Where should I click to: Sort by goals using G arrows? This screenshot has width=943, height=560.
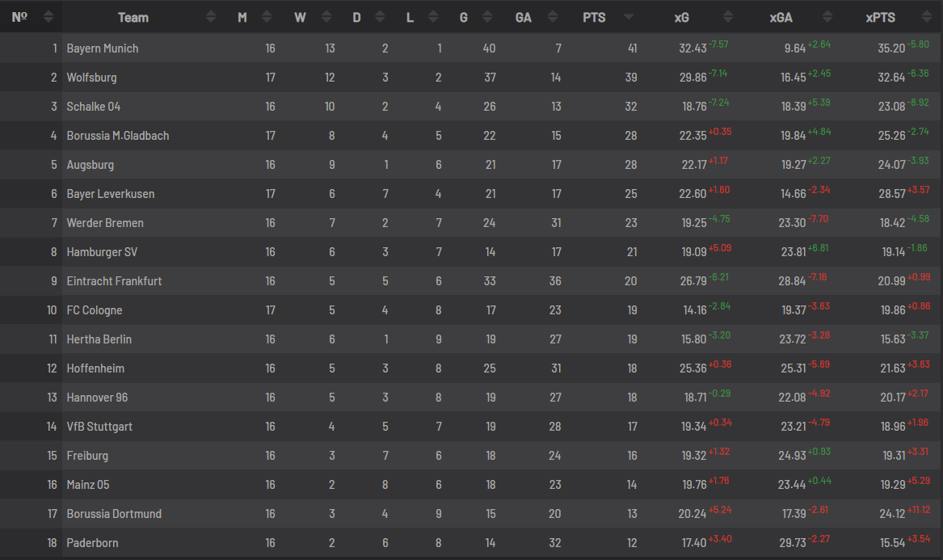488,17
